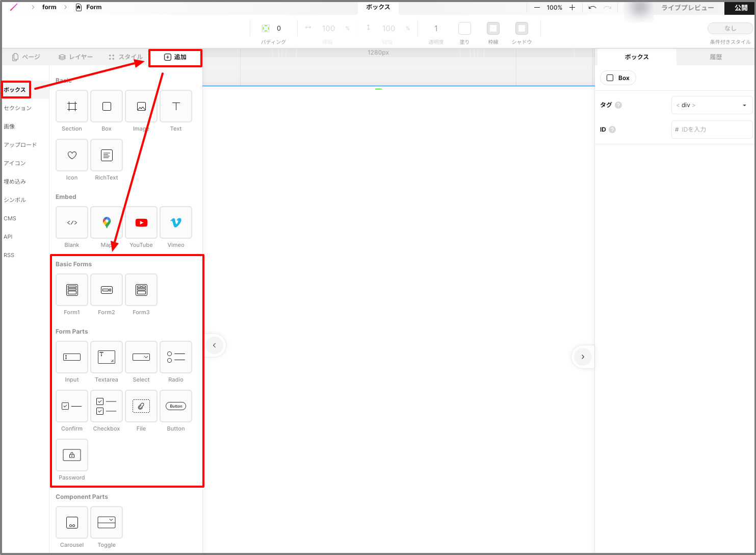Insert an Image element
The image size is (756, 555).
click(x=141, y=106)
